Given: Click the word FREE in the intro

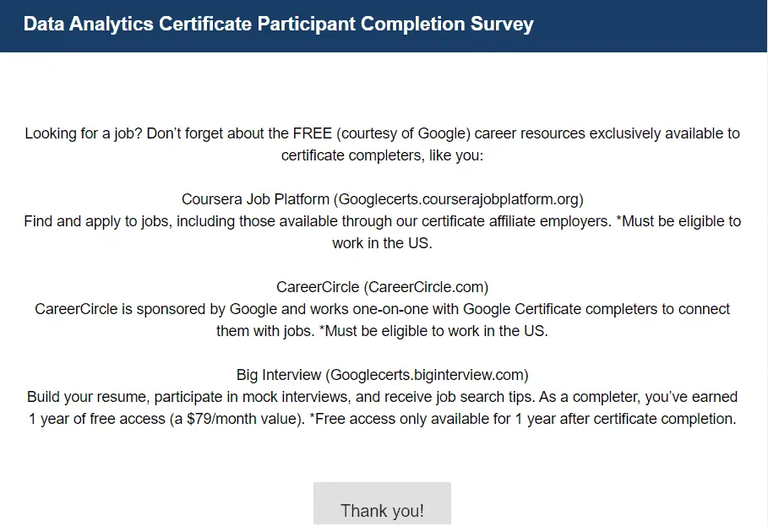Looking at the screenshot, I should pyautogui.click(x=314, y=133).
